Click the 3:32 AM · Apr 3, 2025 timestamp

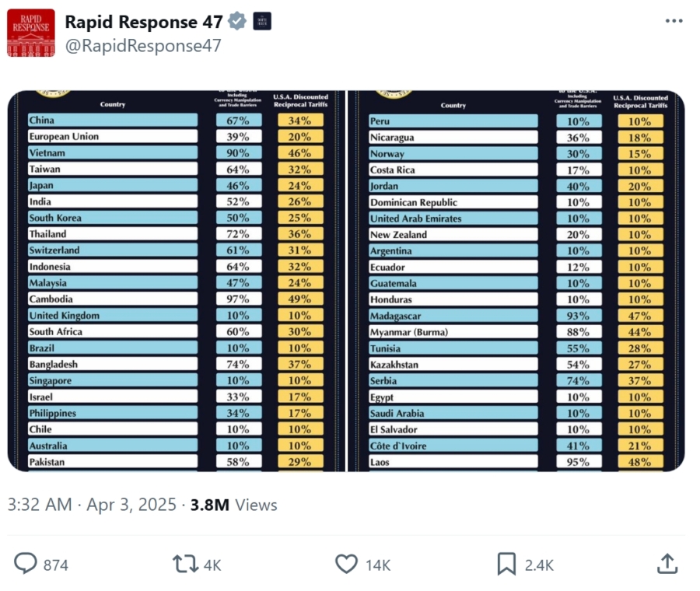[x=92, y=505]
